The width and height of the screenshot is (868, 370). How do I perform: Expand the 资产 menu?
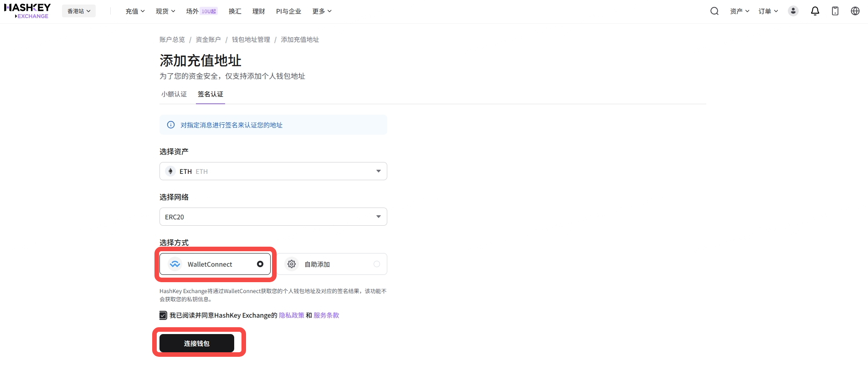(740, 11)
